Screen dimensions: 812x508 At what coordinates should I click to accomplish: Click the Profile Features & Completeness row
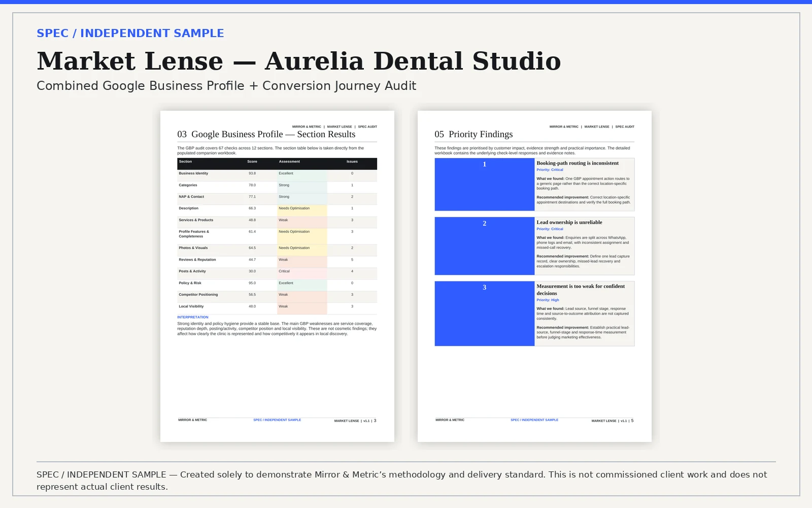[x=277, y=236]
